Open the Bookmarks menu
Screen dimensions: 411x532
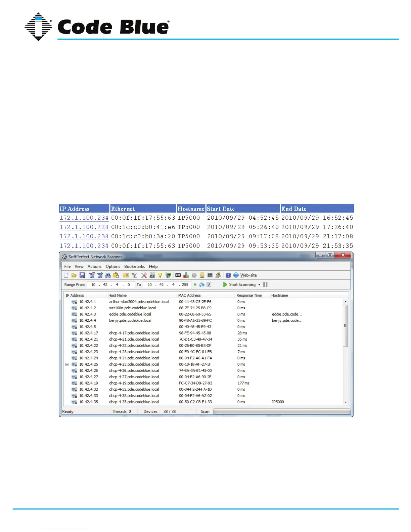[134, 266]
